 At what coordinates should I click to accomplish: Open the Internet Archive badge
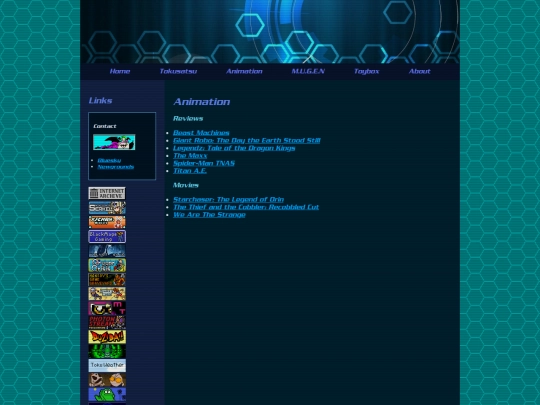(x=107, y=193)
